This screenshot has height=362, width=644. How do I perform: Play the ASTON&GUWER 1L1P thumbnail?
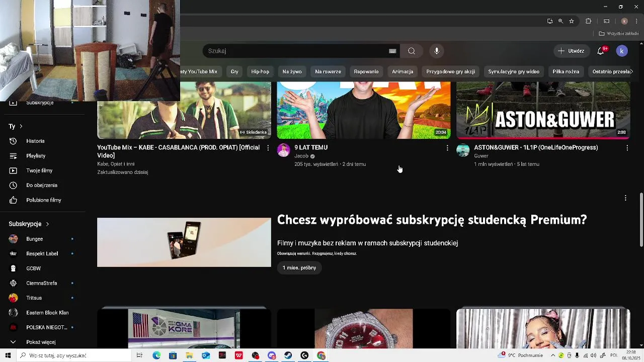(543, 110)
